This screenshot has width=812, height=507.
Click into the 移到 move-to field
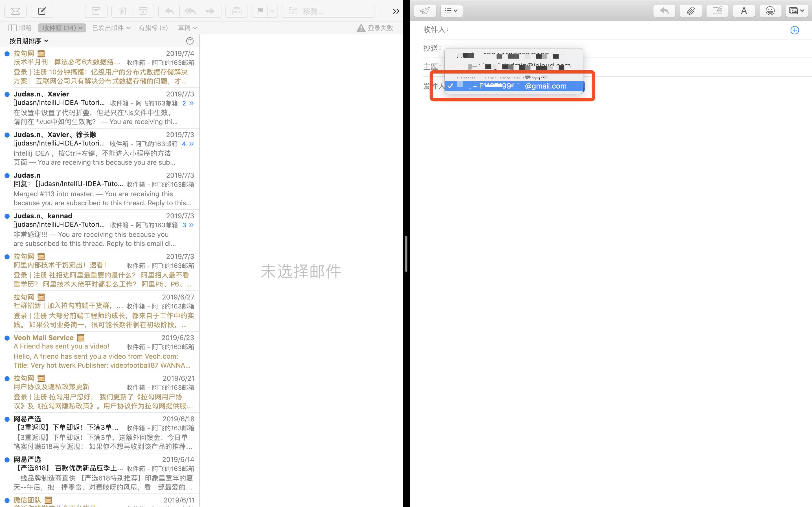(328, 11)
